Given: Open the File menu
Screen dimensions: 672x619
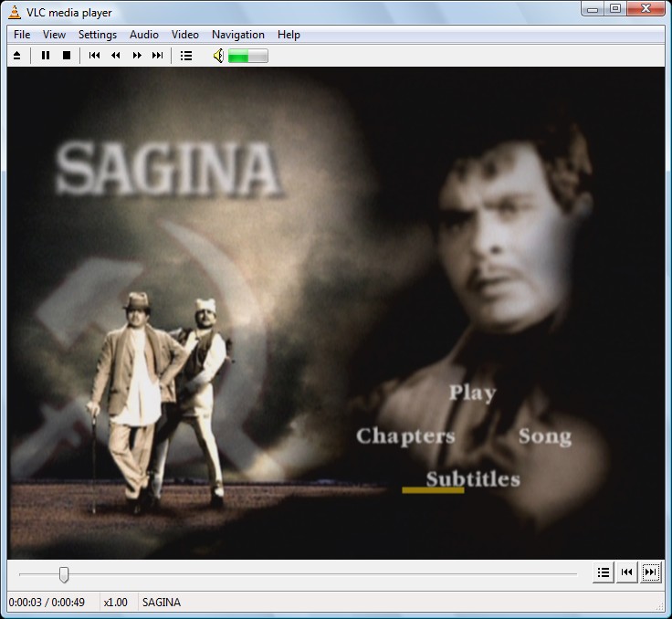Looking at the screenshot, I should point(22,35).
